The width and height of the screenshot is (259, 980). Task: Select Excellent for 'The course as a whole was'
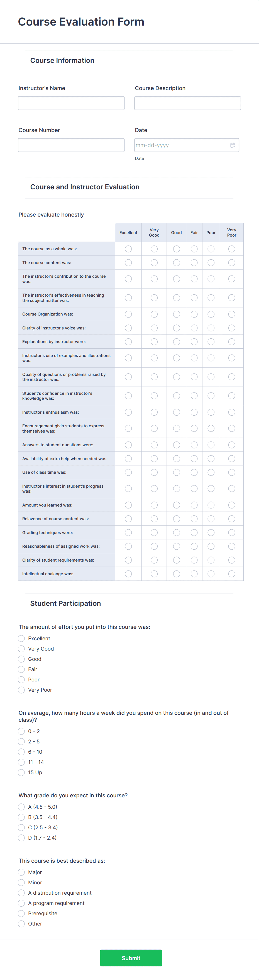128,249
